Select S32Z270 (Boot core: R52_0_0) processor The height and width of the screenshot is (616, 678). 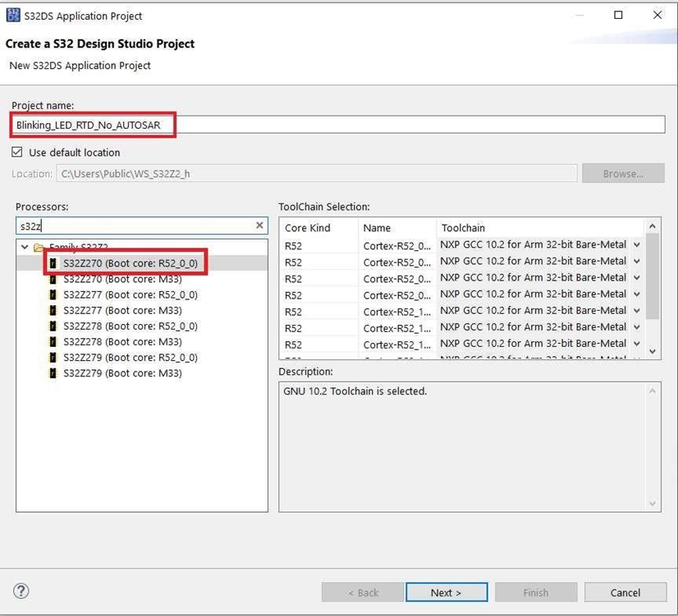[x=131, y=263]
